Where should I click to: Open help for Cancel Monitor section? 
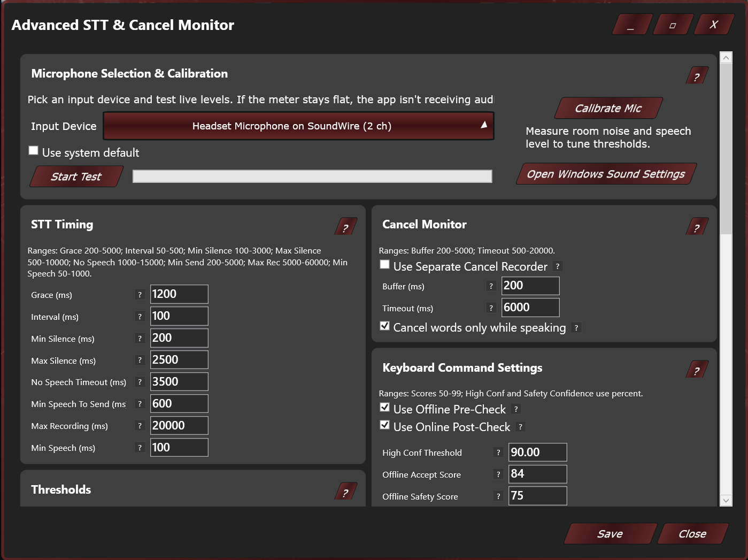pos(697,227)
